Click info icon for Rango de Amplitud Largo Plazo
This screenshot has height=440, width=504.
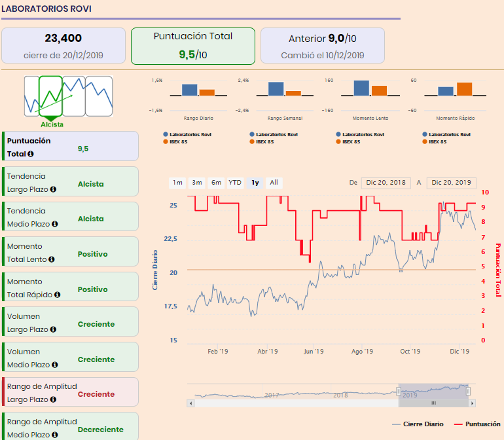(x=53, y=400)
